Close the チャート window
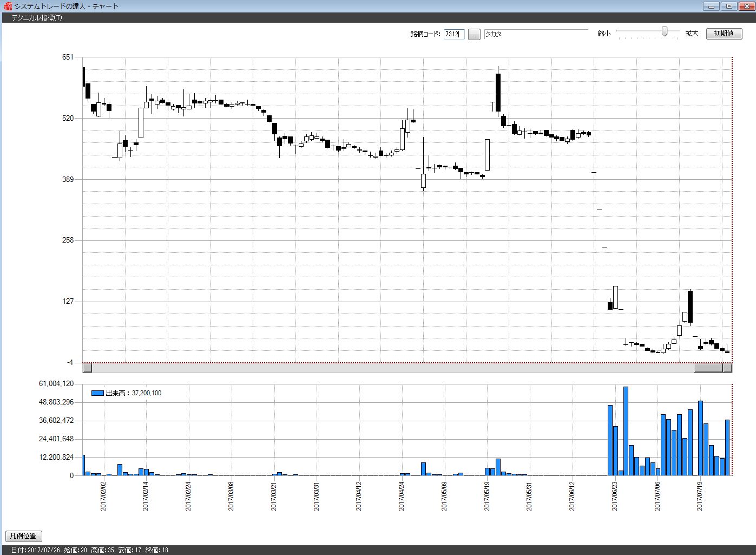The image size is (756, 555). click(747, 6)
